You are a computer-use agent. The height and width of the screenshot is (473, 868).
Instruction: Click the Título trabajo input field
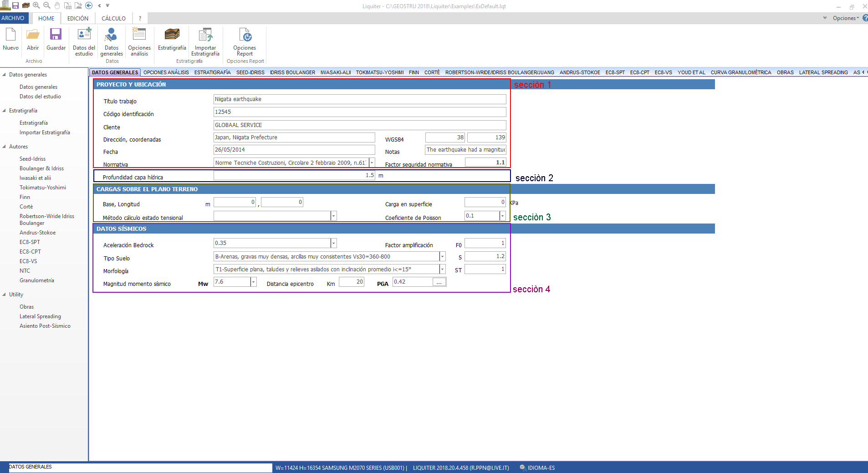point(360,99)
